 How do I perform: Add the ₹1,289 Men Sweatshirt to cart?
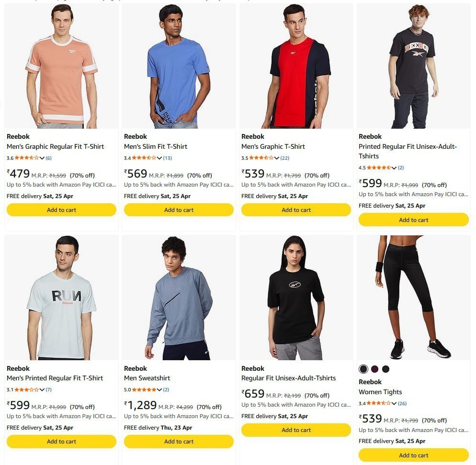(179, 442)
